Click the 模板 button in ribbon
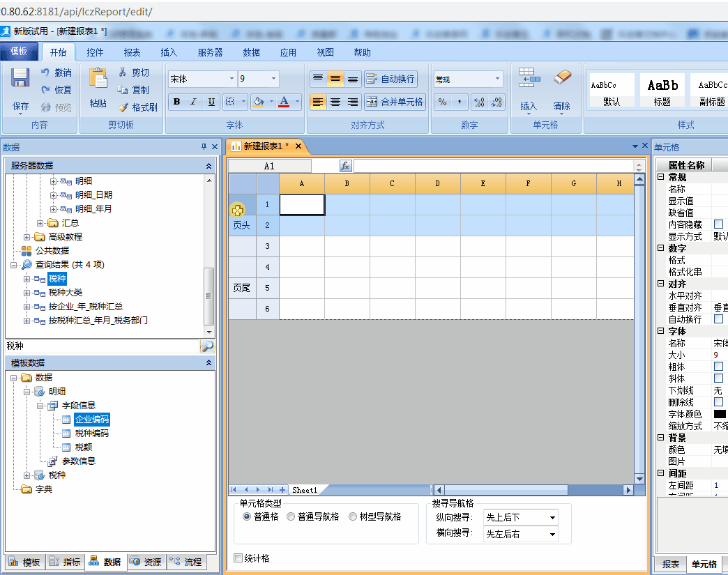 19,52
